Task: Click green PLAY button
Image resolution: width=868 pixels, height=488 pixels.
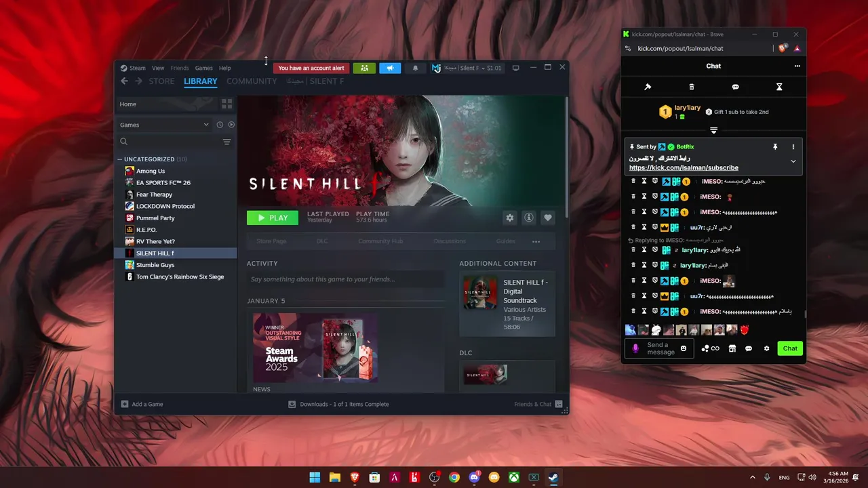Action: (x=273, y=218)
